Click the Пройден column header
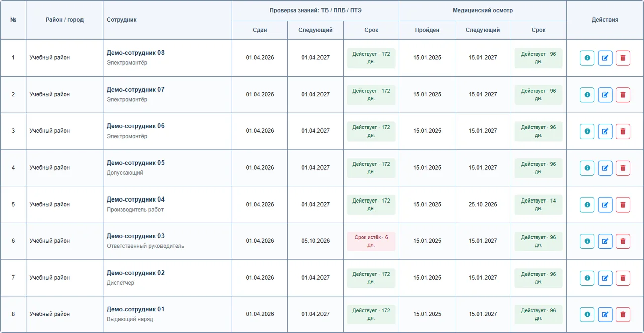This screenshot has height=333, width=644. click(427, 30)
